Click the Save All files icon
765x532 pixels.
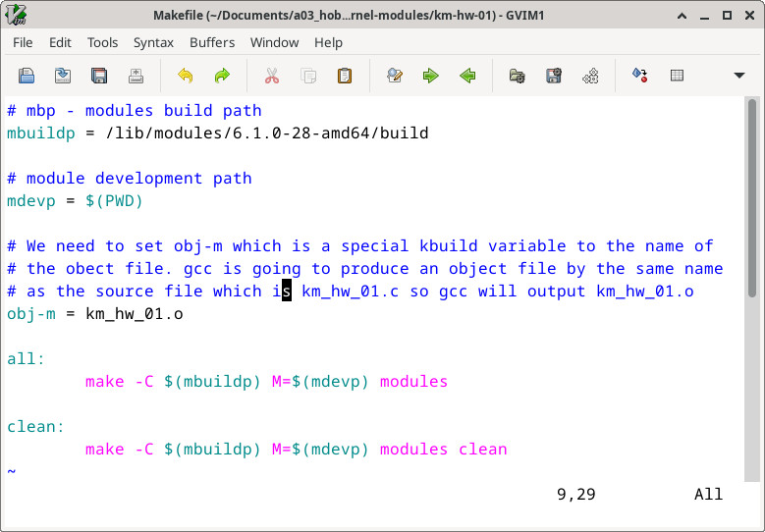pyautogui.click(x=99, y=76)
